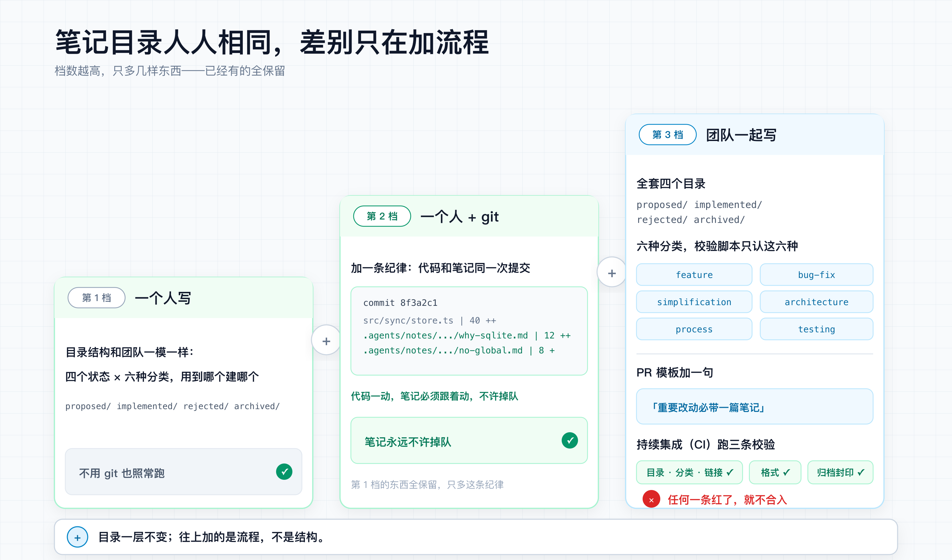Image resolution: width=952 pixels, height=560 pixels.
Task: Click the 六种分类，校验脚本只认这六种 heading
Action: pyautogui.click(x=717, y=246)
